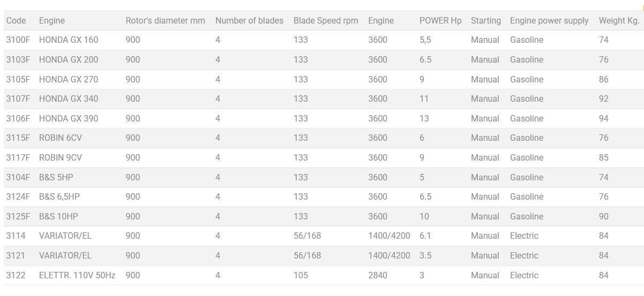Click the Starting column header

click(x=485, y=21)
